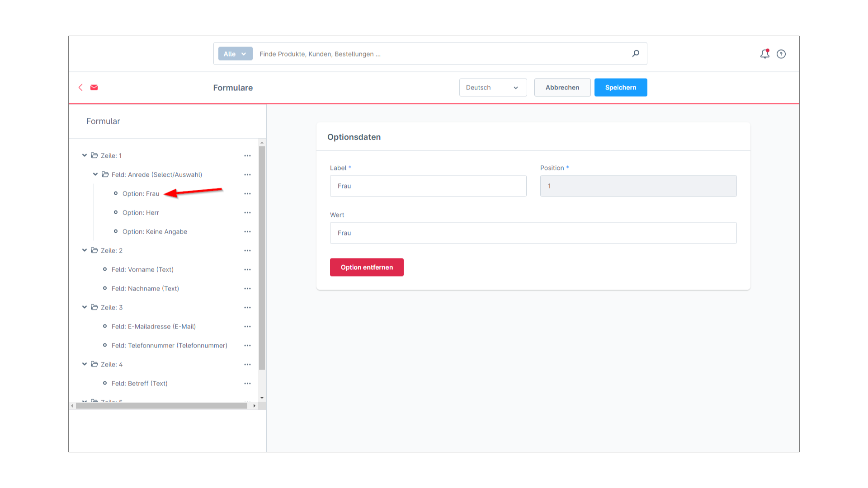The height and width of the screenshot is (488, 868).
Task: Select Feld: Nachname (Text)
Action: point(145,289)
